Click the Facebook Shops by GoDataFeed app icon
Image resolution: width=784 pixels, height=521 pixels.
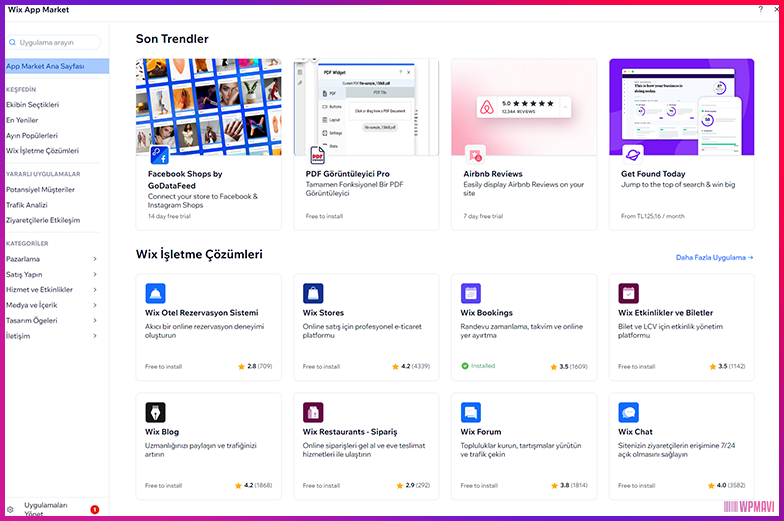(x=160, y=155)
